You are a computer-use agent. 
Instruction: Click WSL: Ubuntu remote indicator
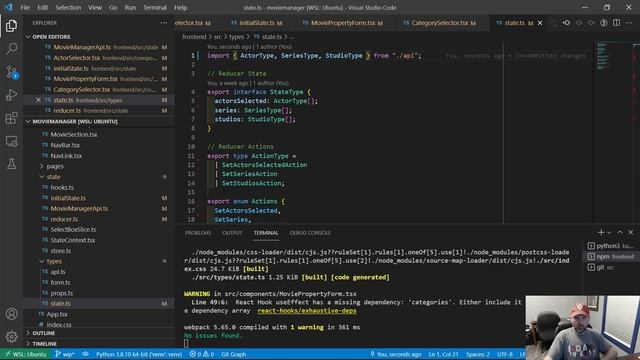pyautogui.click(x=25, y=354)
